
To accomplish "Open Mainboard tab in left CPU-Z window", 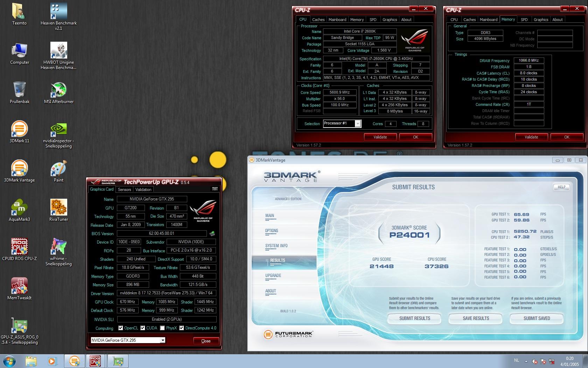I will 337,20.
